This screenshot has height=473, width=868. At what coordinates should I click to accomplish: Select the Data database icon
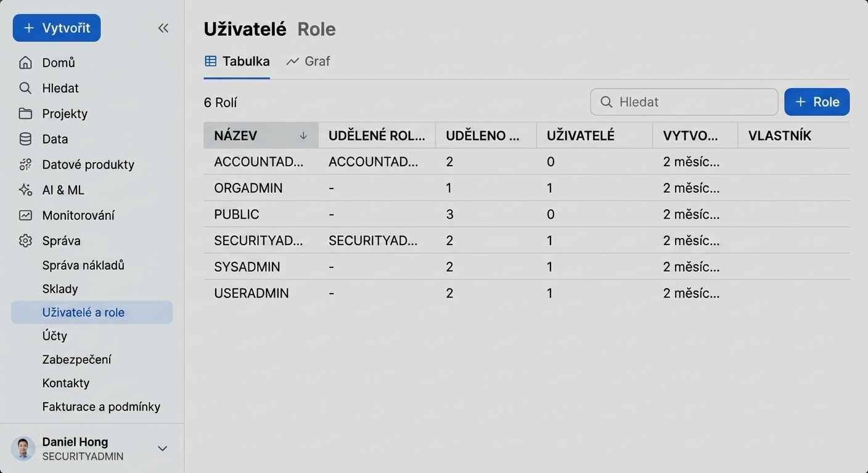pos(25,139)
